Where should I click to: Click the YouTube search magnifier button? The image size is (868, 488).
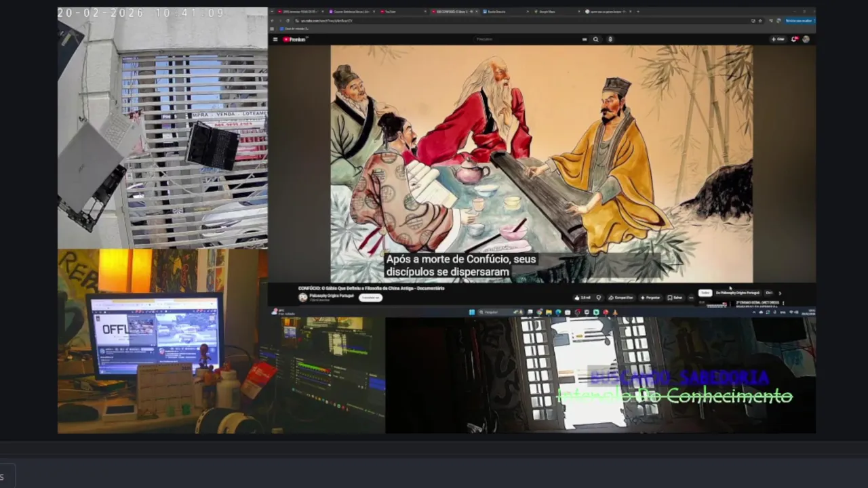(x=595, y=39)
